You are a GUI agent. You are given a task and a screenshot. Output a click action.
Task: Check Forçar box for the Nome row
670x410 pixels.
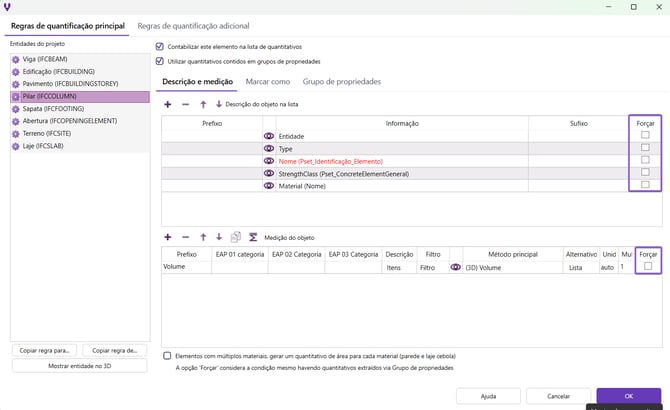(645, 160)
